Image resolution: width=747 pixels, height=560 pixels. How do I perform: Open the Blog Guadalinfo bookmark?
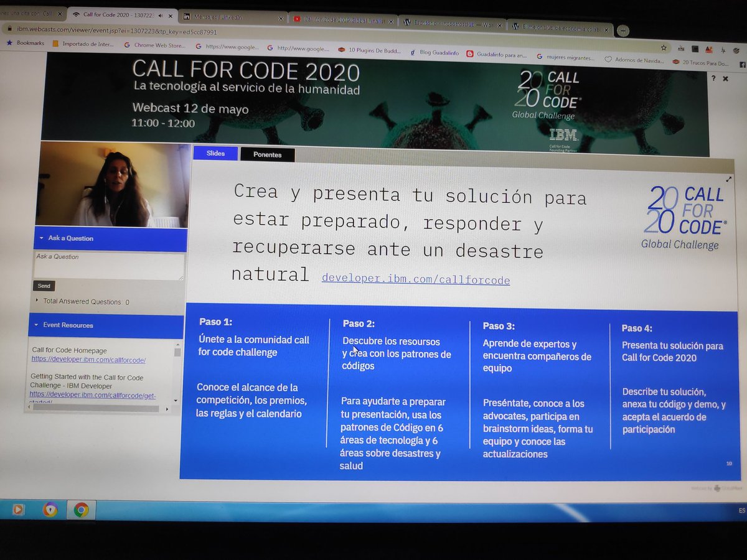click(x=435, y=54)
